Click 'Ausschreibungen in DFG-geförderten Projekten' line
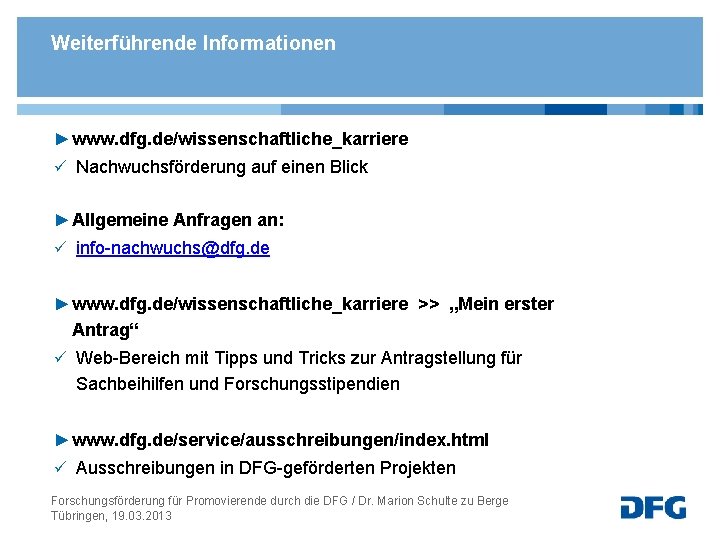 tap(265, 468)
